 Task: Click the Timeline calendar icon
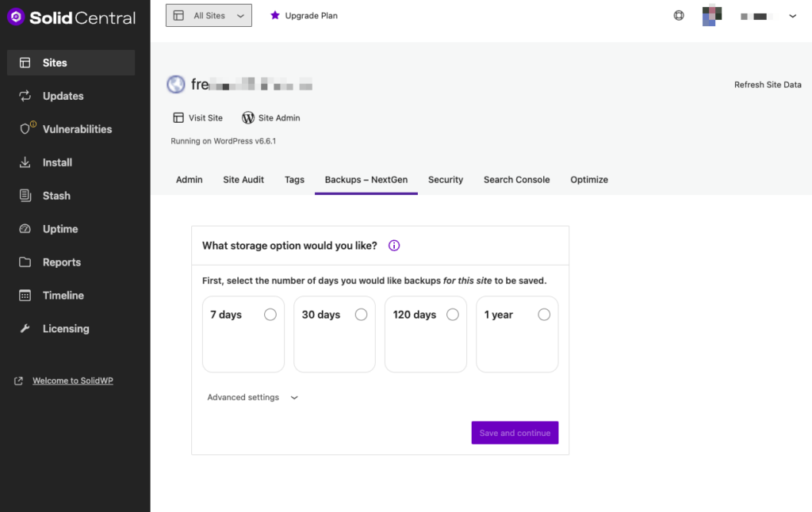pyautogui.click(x=25, y=296)
